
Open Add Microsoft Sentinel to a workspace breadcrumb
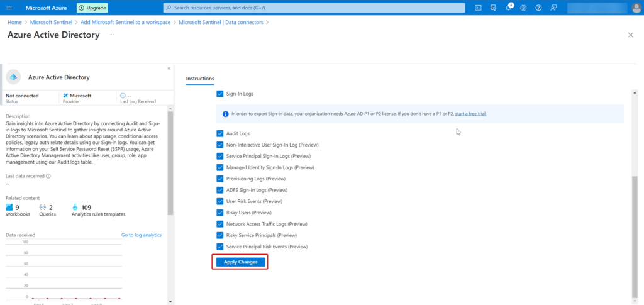pyautogui.click(x=126, y=22)
